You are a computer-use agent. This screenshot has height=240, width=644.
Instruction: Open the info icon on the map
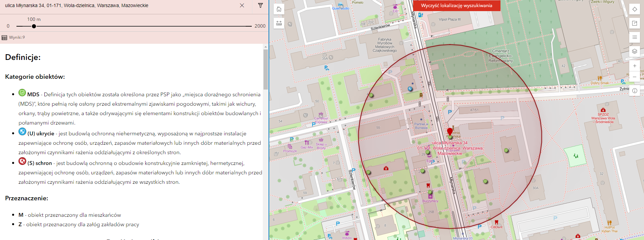pyautogui.click(x=634, y=91)
